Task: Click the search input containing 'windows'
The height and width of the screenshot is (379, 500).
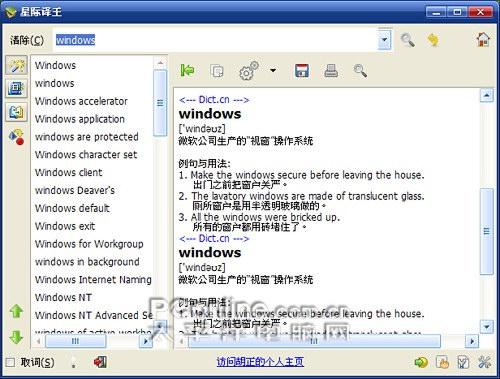Action: tap(216, 40)
